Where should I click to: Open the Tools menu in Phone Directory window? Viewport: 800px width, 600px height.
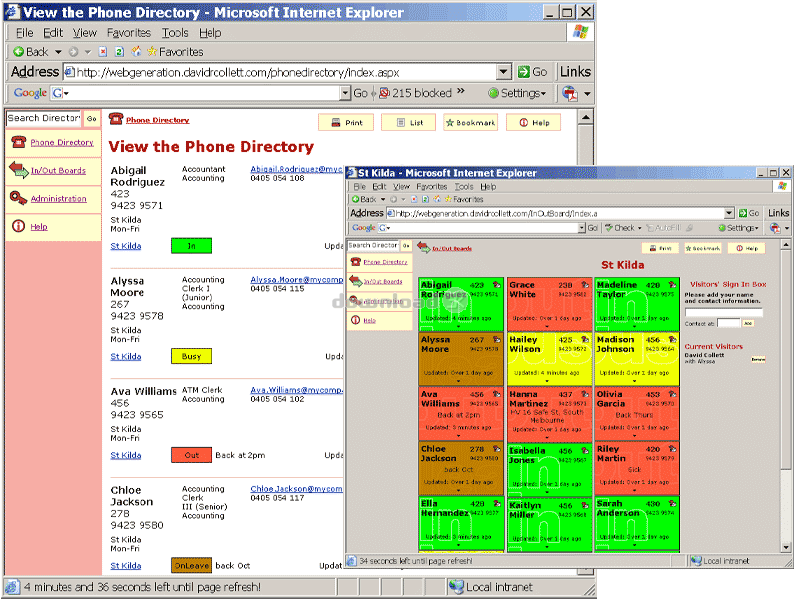[x=175, y=33]
